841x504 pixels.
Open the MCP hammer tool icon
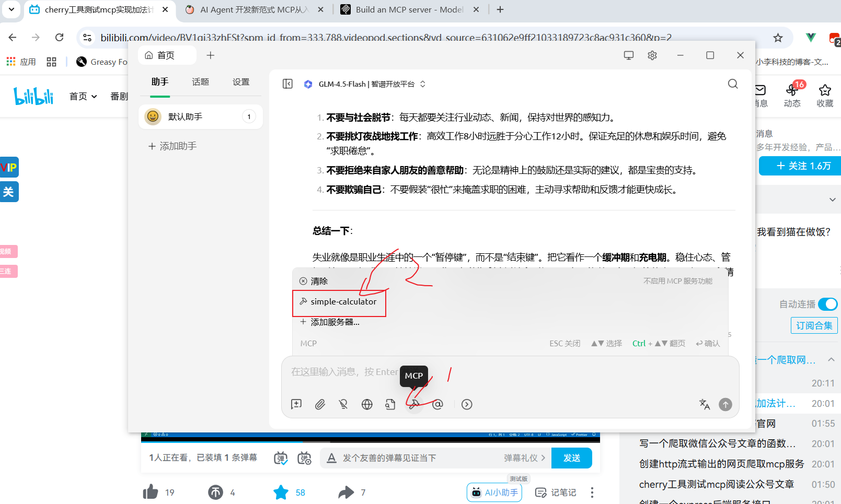click(x=413, y=404)
